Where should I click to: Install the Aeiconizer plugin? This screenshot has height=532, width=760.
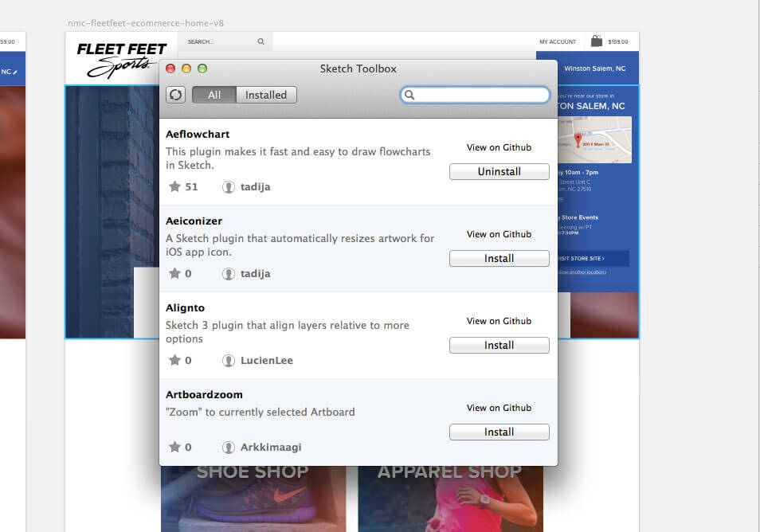tap(499, 258)
